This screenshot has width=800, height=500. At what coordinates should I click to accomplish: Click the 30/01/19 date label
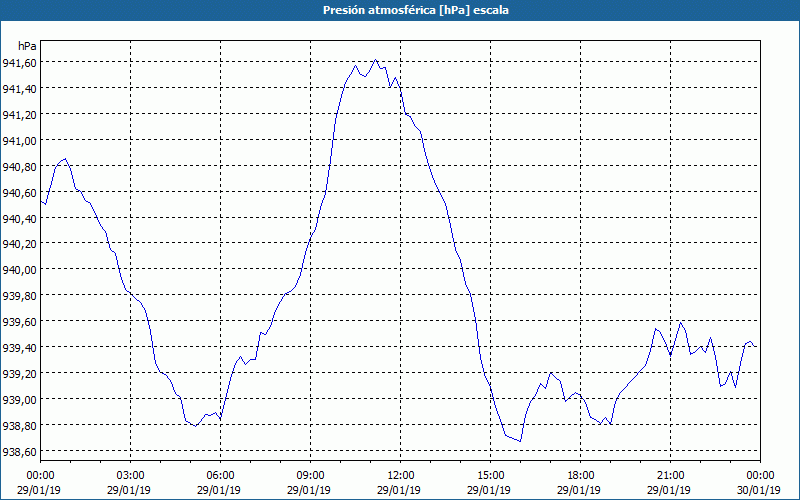[x=759, y=490]
